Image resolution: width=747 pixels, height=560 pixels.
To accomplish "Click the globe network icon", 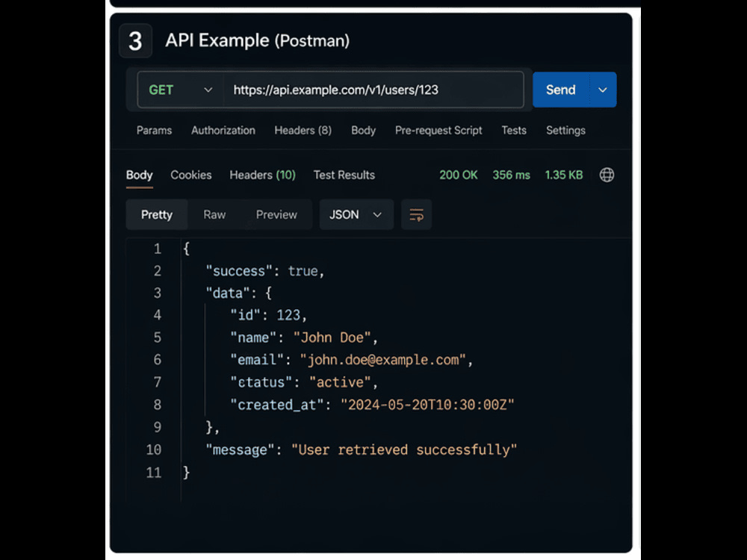I will (x=607, y=175).
